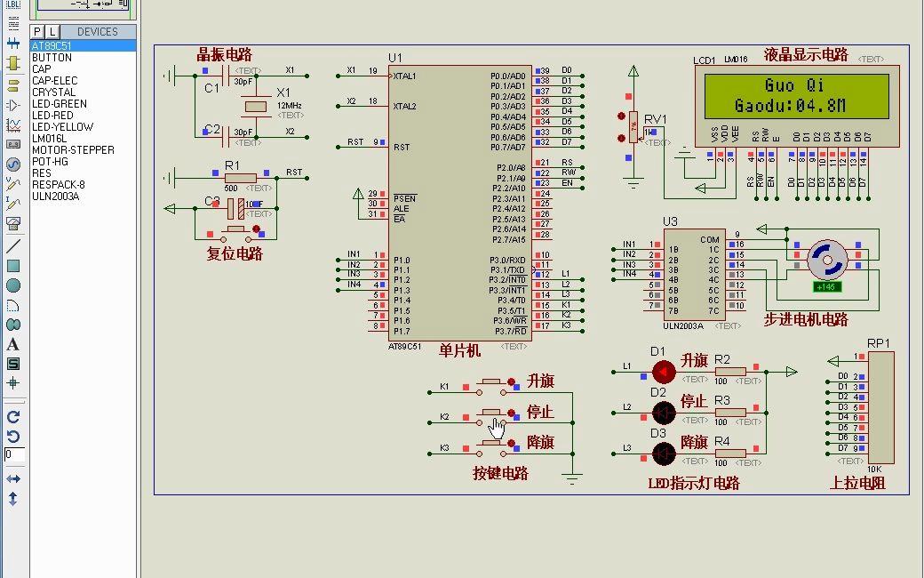Select the subcircuit tool

tap(13, 63)
